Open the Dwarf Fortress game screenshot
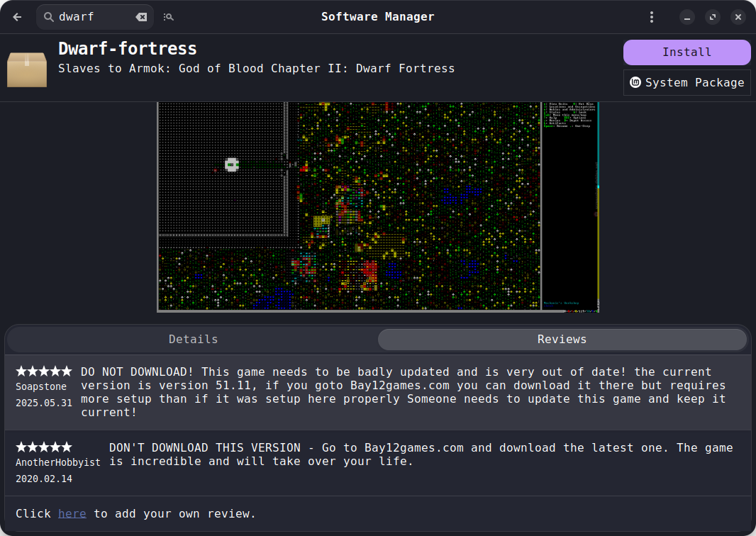The height and width of the screenshot is (536, 756). [x=378, y=207]
